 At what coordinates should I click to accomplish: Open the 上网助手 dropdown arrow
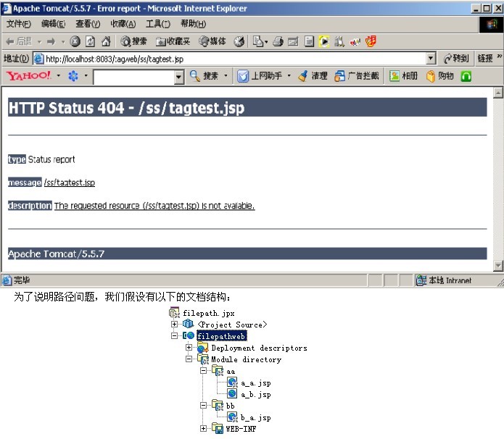289,76
